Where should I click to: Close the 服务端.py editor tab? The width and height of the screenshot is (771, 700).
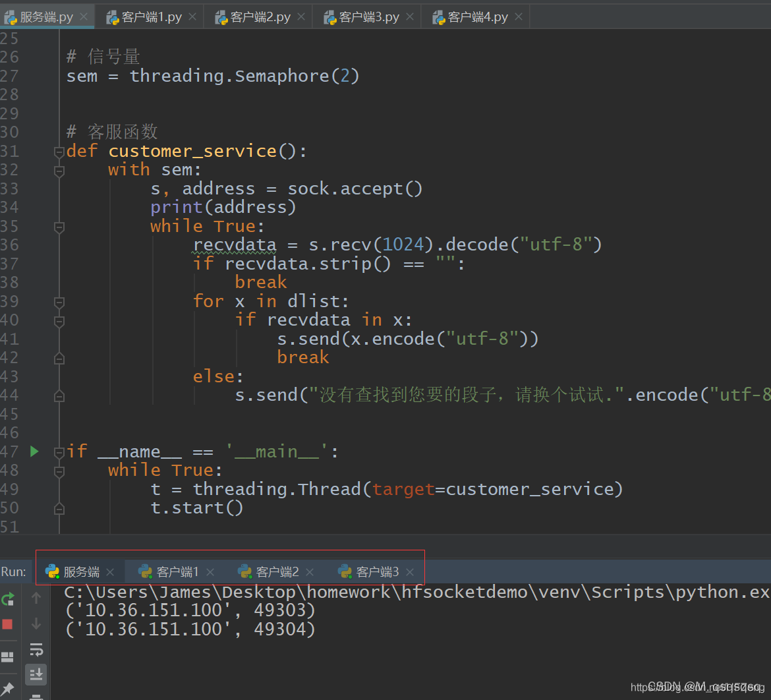point(84,16)
